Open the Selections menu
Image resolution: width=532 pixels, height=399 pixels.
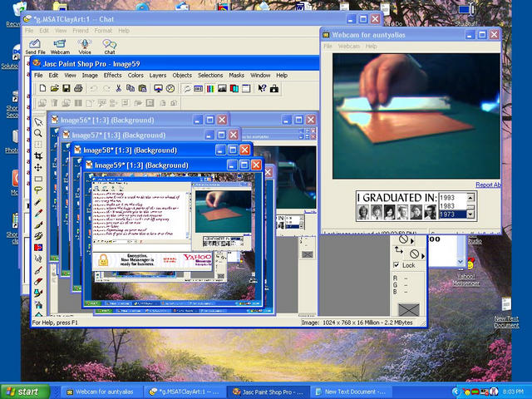pos(210,76)
